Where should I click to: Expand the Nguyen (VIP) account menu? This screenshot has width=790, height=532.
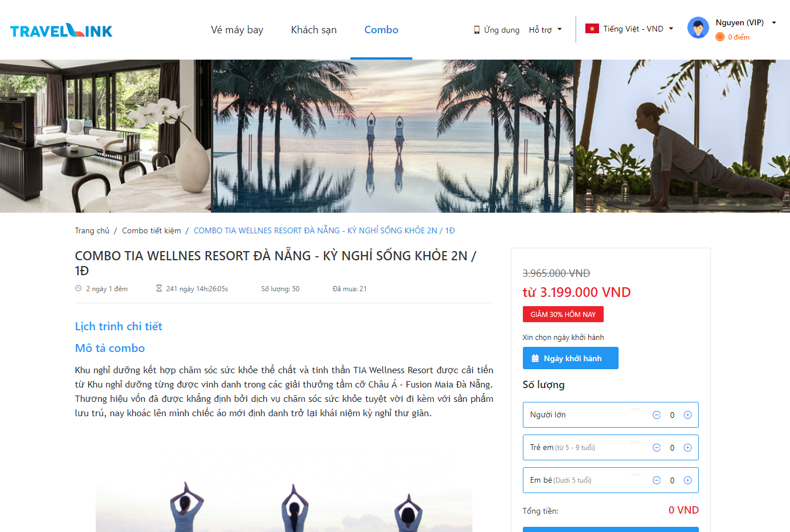click(746, 22)
